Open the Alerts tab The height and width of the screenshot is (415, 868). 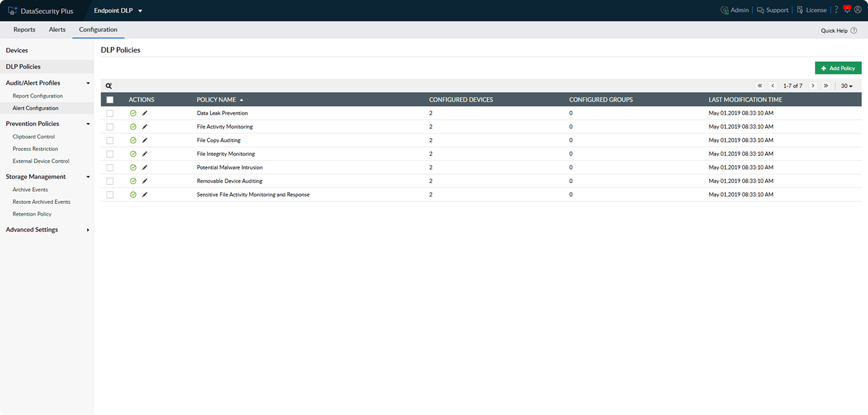coord(57,30)
